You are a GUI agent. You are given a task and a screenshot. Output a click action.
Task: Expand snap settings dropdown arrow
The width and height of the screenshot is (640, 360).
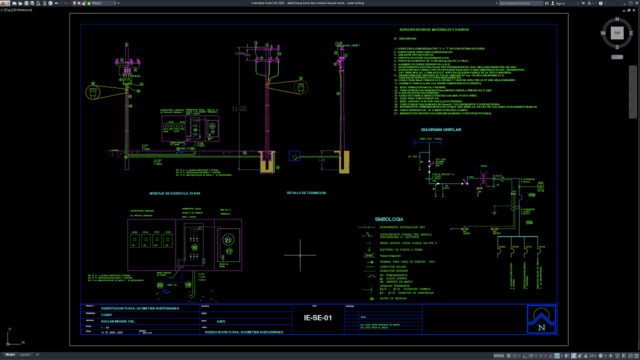[x=520, y=356]
